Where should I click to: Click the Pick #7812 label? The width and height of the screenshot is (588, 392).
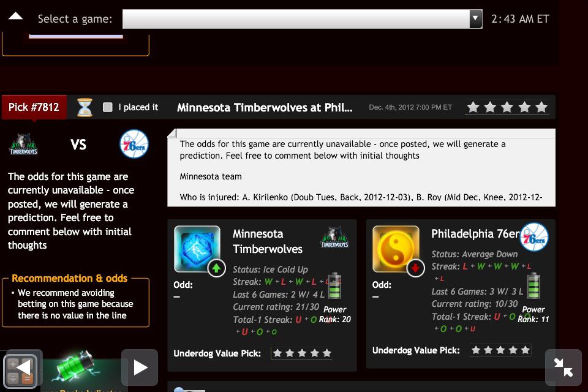tap(34, 107)
